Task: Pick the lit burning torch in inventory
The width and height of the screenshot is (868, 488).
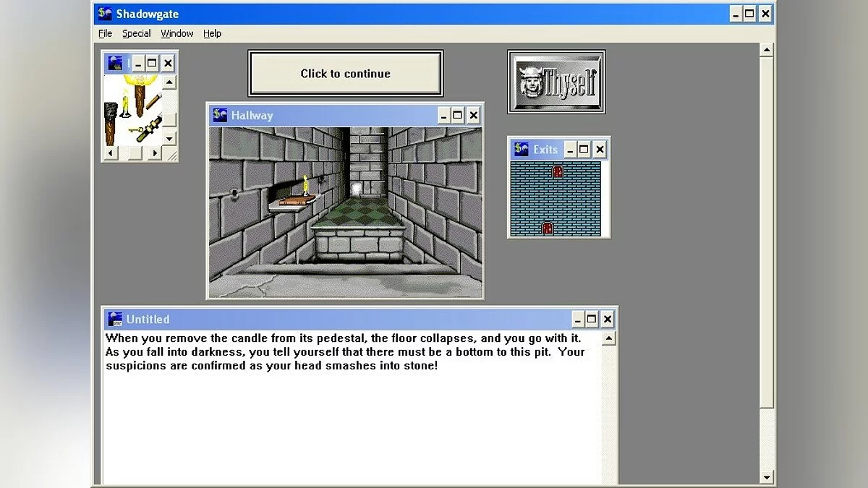Action: [x=140, y=96]
